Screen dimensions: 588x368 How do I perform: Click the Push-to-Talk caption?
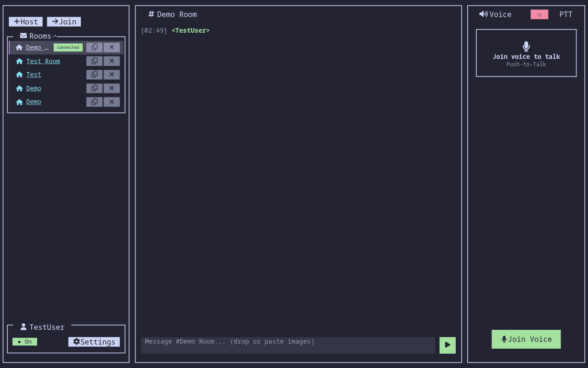coord(526,64)
